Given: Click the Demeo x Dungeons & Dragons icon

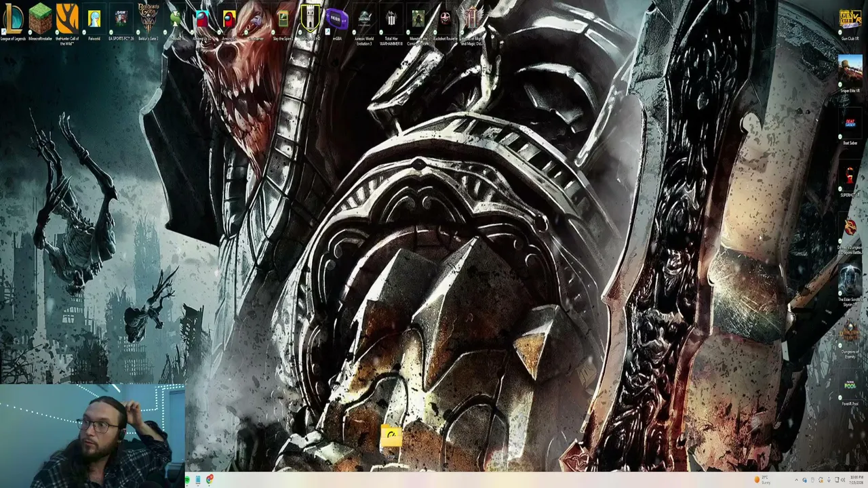Looking at the screenshot, I should click(850, 234).
